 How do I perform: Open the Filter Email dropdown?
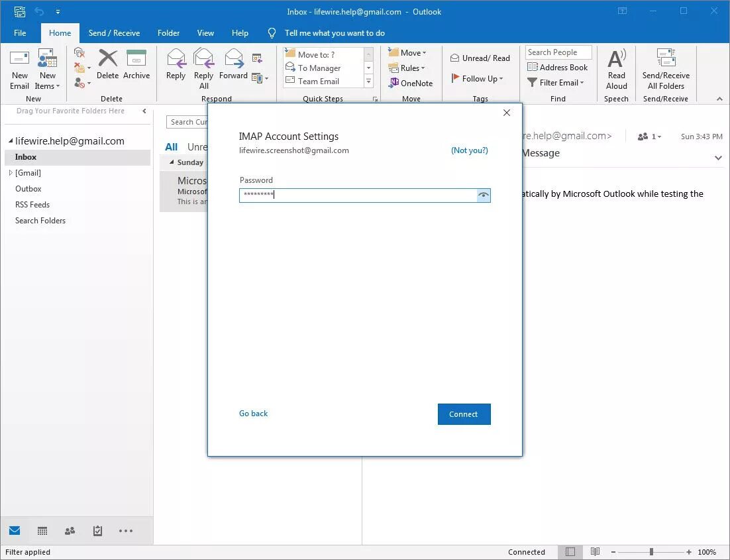click(555, 82)
